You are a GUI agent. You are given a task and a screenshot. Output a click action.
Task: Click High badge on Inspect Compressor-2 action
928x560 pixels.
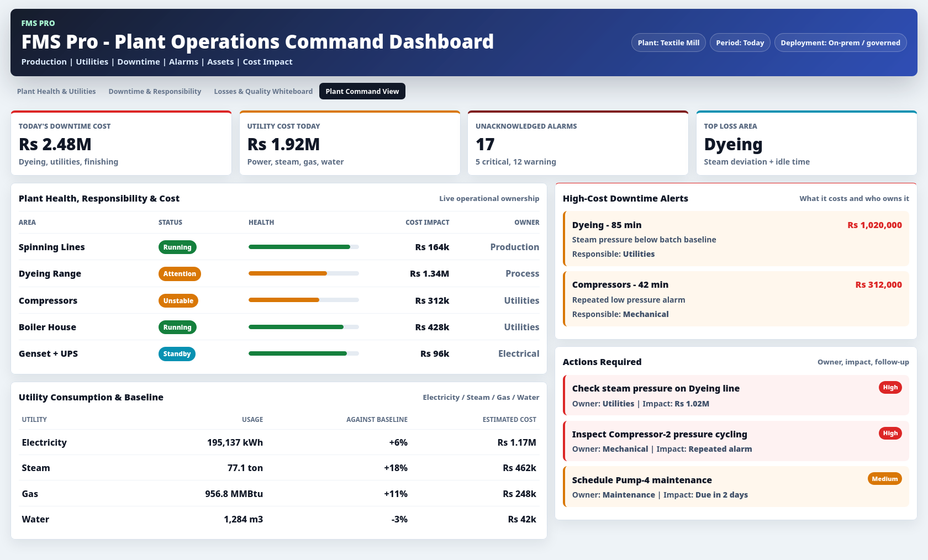point(890,433)
